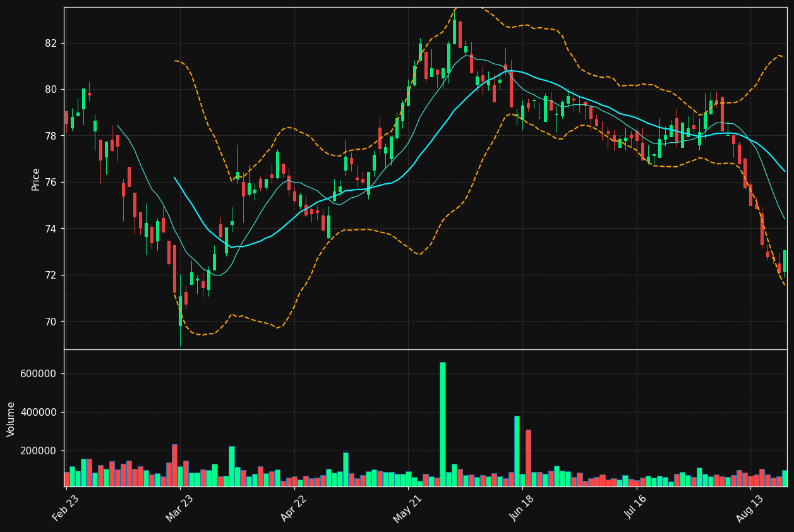Click the 70 price tick label
The height and width of the screenshot is (532, 794).
tap(51, 322)
